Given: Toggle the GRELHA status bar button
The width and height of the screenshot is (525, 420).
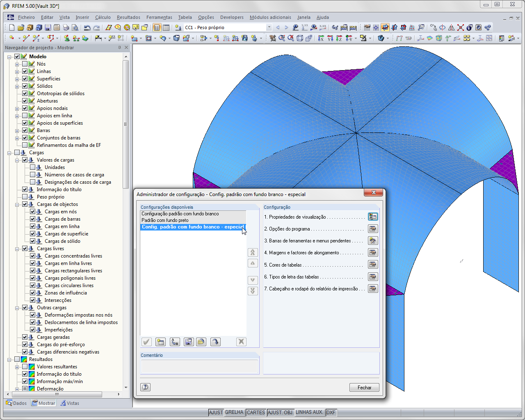Looking at the screenshot, I should click(234, 413).
